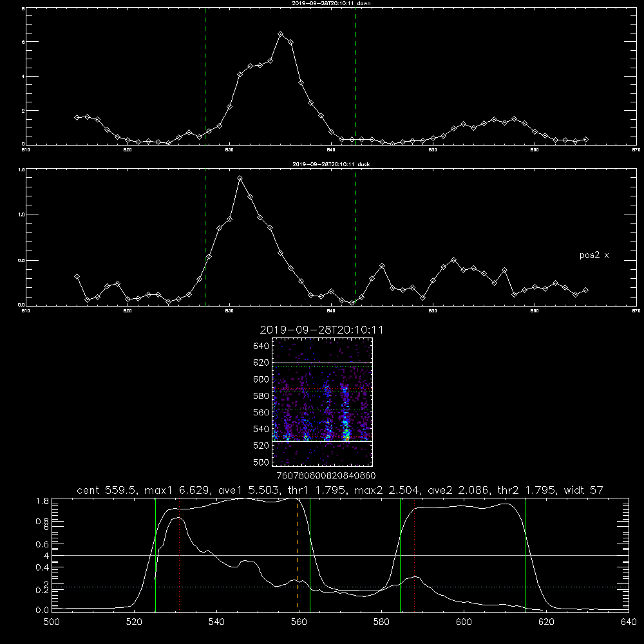Click the right green dashed line in dusk plot
This screenshot has width=644, height=644.
[x=355, y=238]
